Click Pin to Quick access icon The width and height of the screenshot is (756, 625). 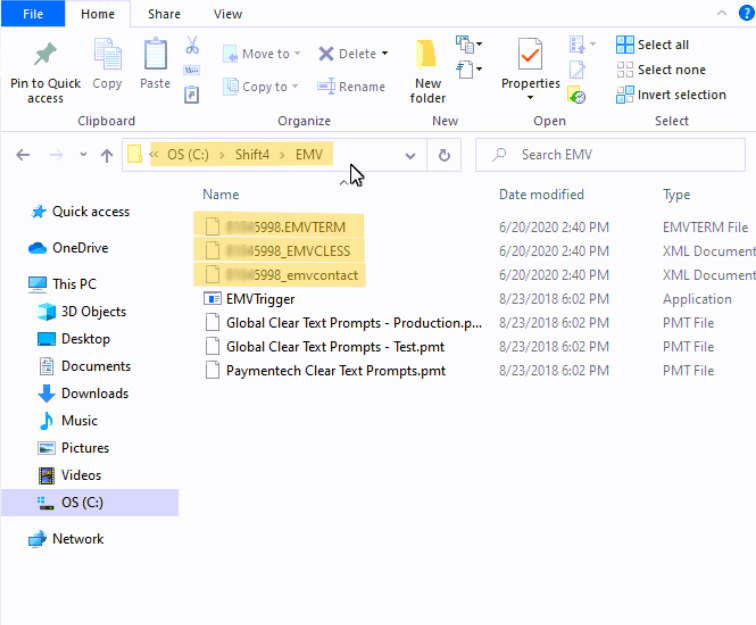[45, 54]
